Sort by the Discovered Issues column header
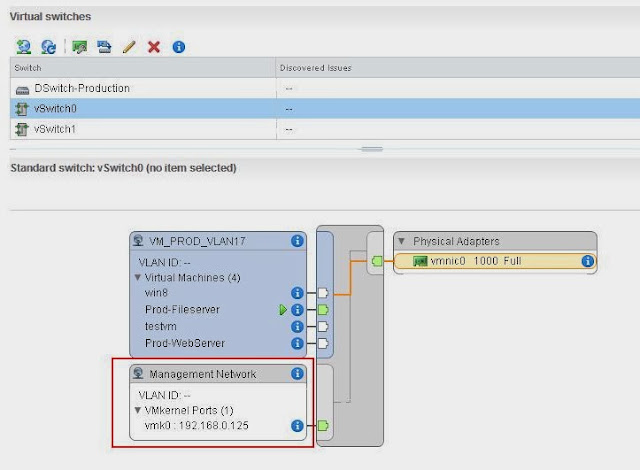The height and width of the screenshot is (470, 640). (458, 68)
